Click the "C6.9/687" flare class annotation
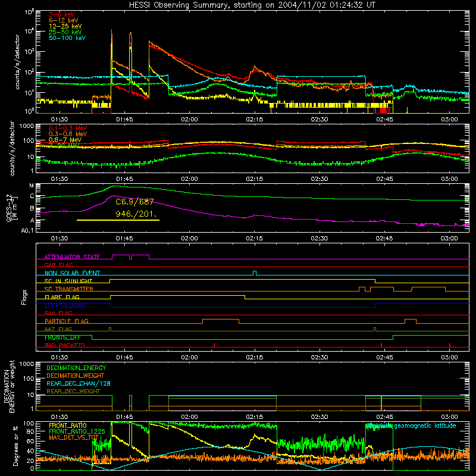The image size is (476, 476). [x=135, y=202]
